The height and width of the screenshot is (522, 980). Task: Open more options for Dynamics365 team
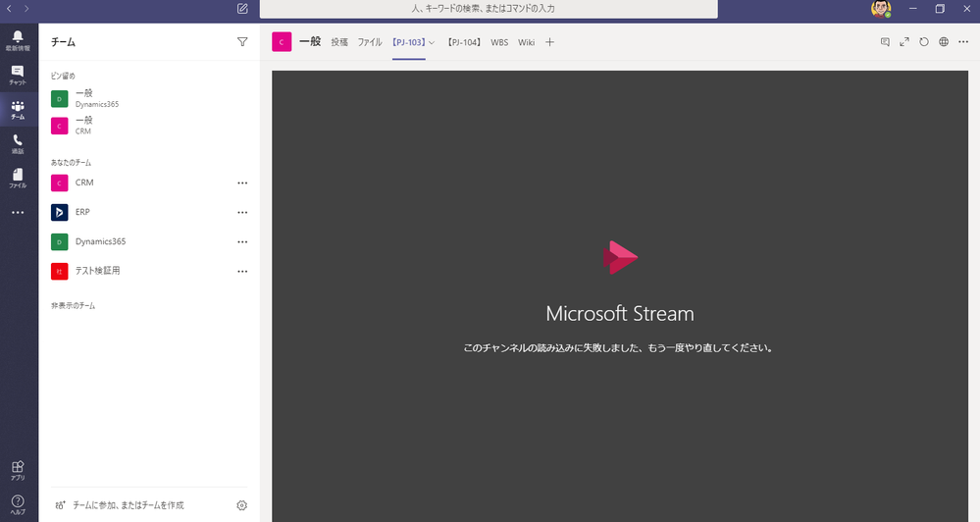(242, 242)
